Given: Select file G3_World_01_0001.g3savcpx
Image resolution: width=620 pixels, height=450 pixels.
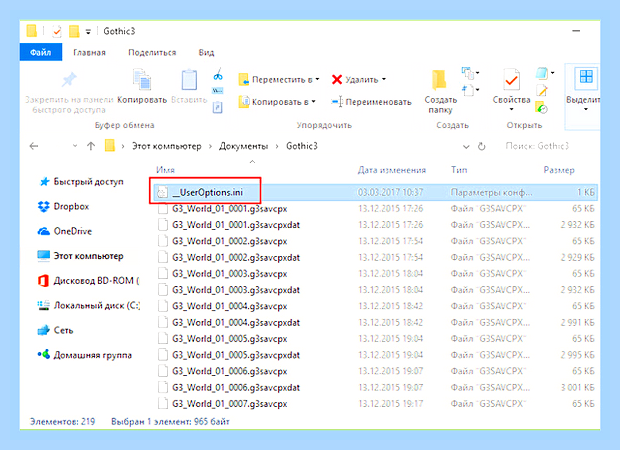Looking at the screenshot, I should (x=229, y=209).
